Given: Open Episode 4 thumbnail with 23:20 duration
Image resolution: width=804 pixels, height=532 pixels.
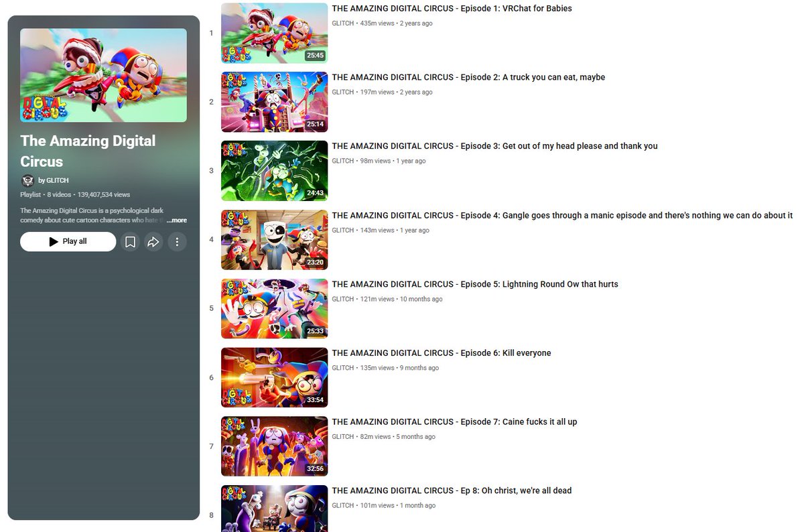Looking at the screenshot, I should [275, 240].
